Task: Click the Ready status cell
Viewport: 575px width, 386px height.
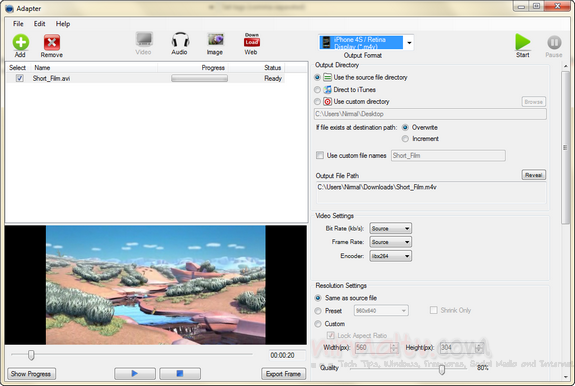Action: tap(273, 78)
